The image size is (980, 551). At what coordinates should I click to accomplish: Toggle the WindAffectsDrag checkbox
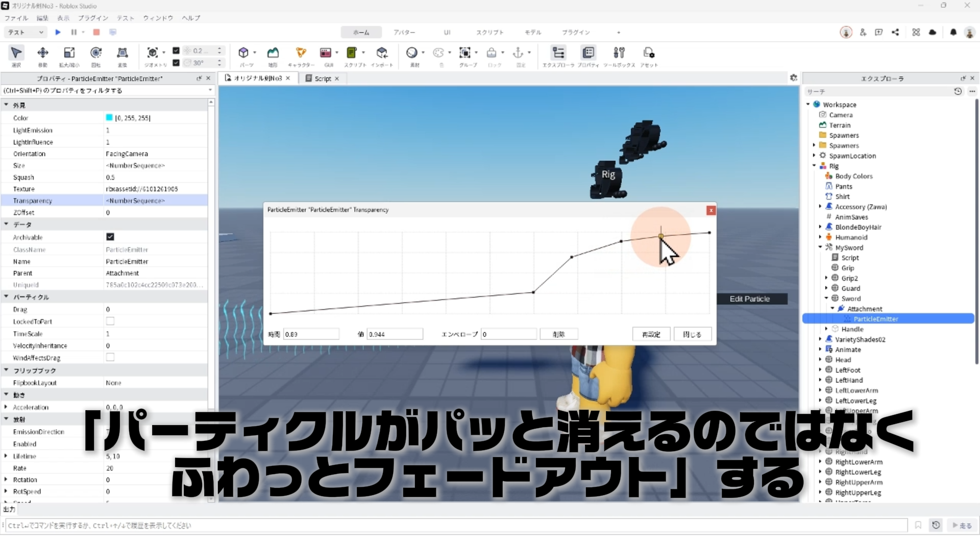110,358
